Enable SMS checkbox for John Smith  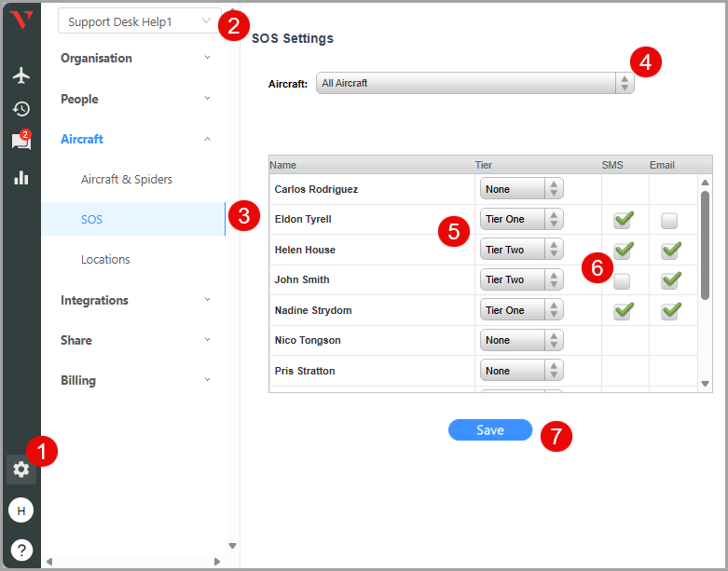tap(623, 280)
